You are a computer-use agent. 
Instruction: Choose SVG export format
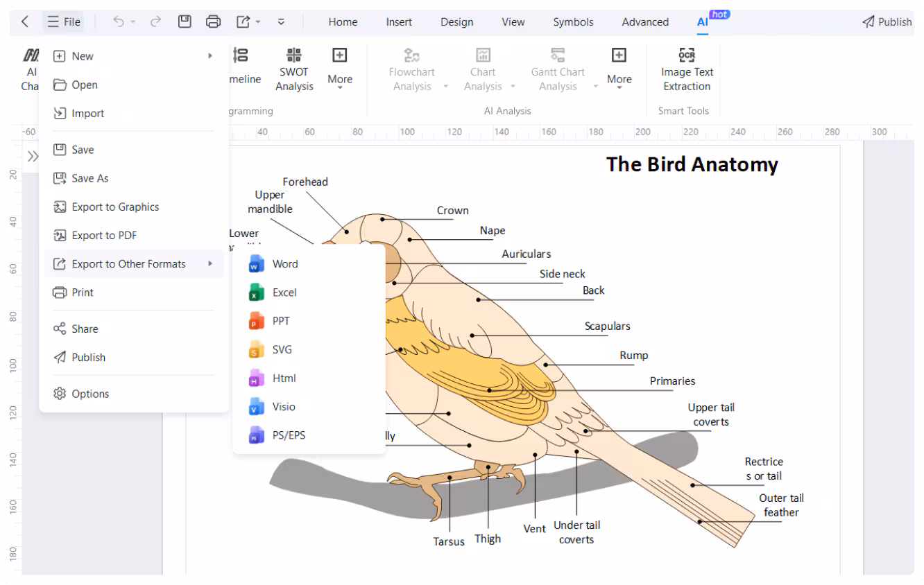(282, 349)
